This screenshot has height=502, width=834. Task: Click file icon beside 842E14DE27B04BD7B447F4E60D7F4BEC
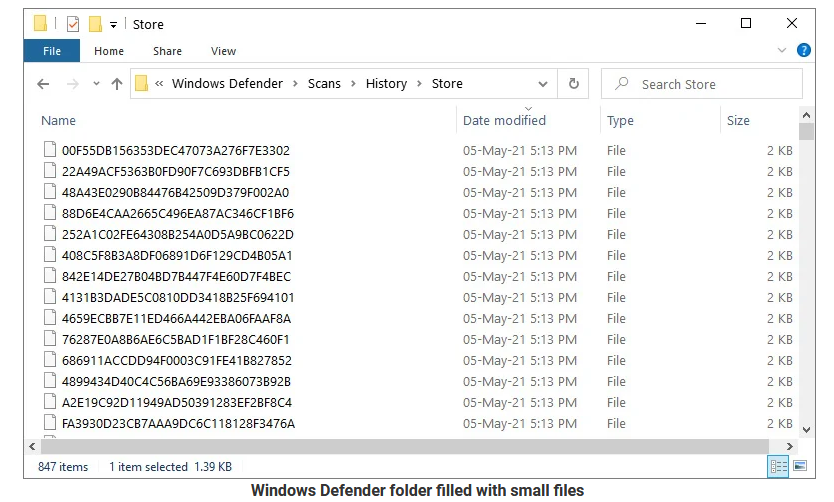pyautogui.click(x=50, y=275)
